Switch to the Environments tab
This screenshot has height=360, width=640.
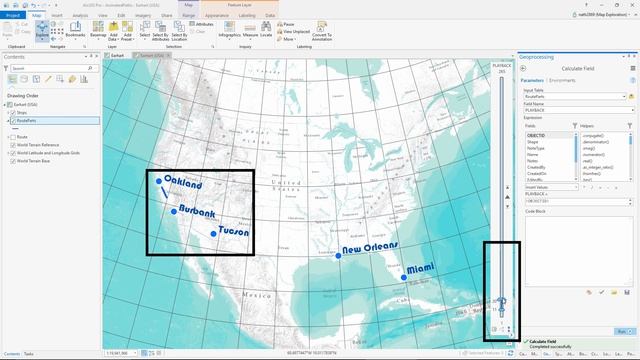point(562,80)
